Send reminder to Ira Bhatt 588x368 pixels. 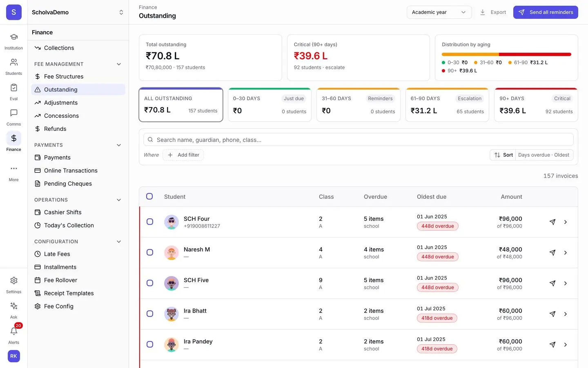(x=552, y=314)
